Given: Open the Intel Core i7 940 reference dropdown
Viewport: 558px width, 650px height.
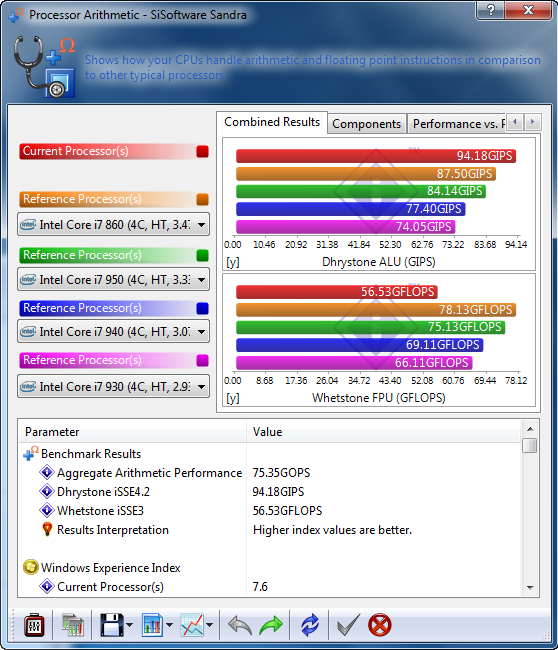Looking at the screenshot, I should pos(113,332).
